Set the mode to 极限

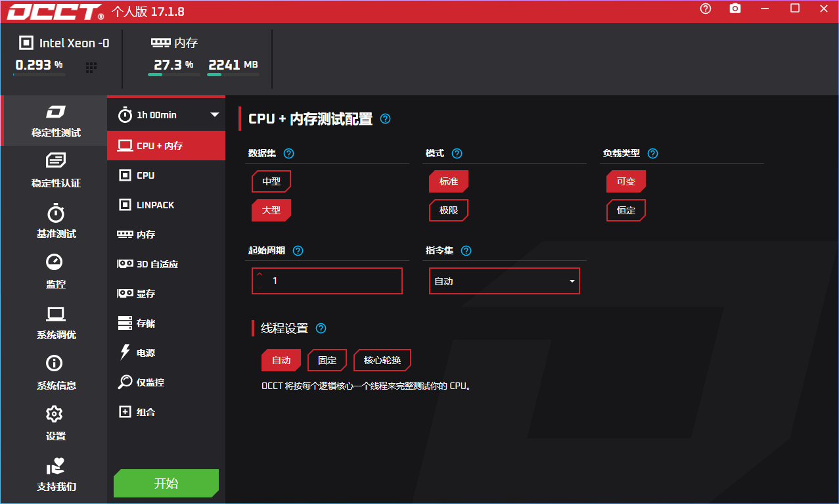(x=449, y=210)
